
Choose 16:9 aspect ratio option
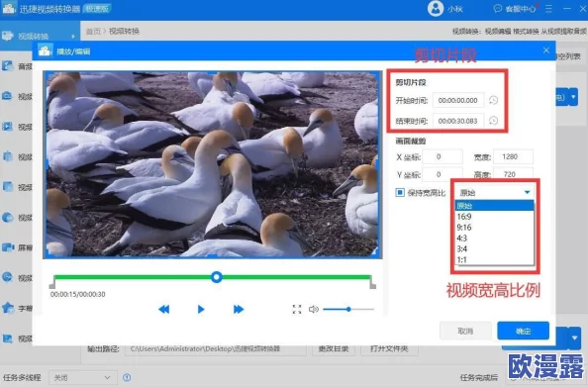click(494, 217)
